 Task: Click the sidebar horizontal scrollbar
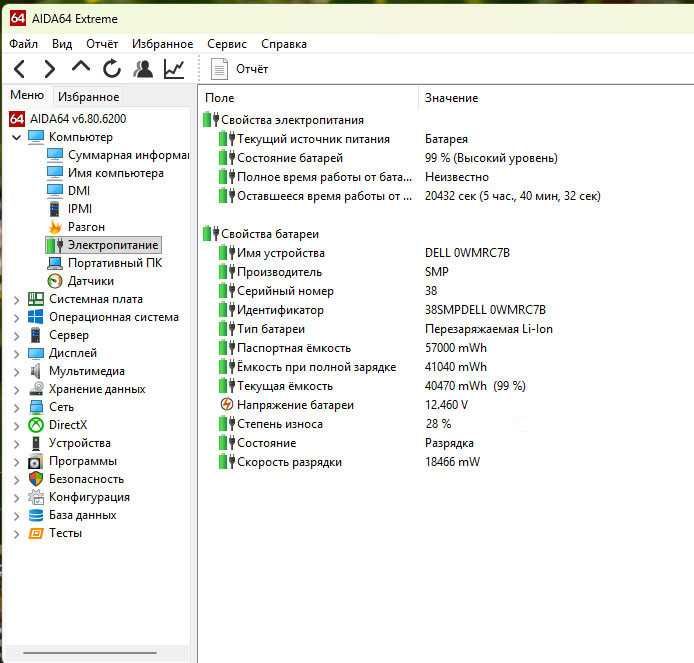click(x=90, y=652)
